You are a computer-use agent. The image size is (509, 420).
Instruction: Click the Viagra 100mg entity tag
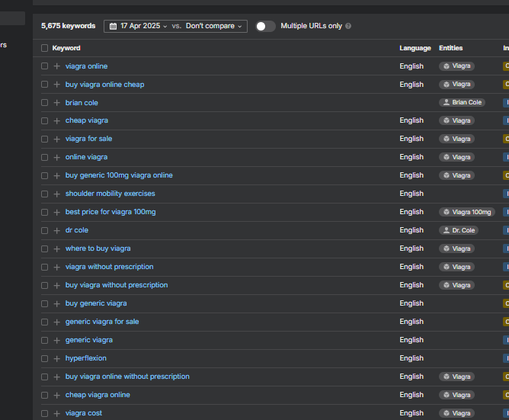(x=467, y=213)
